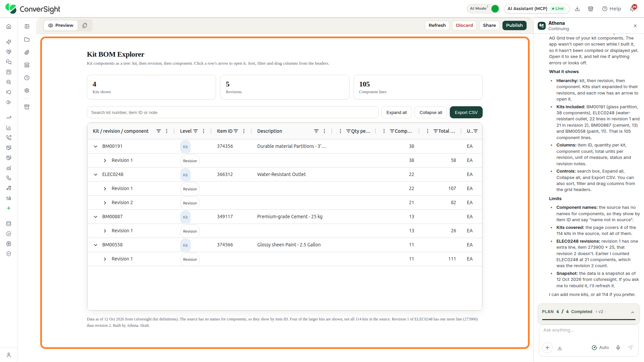The image size is (644, 362).
Task: Open the folder icon in second sidebar
Action: coord(27,40)
